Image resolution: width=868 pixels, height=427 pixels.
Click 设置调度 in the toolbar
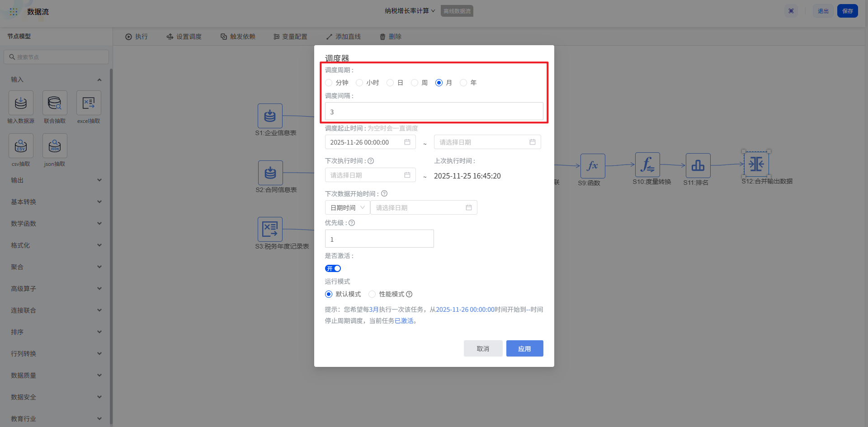click(x=184, y=37)
